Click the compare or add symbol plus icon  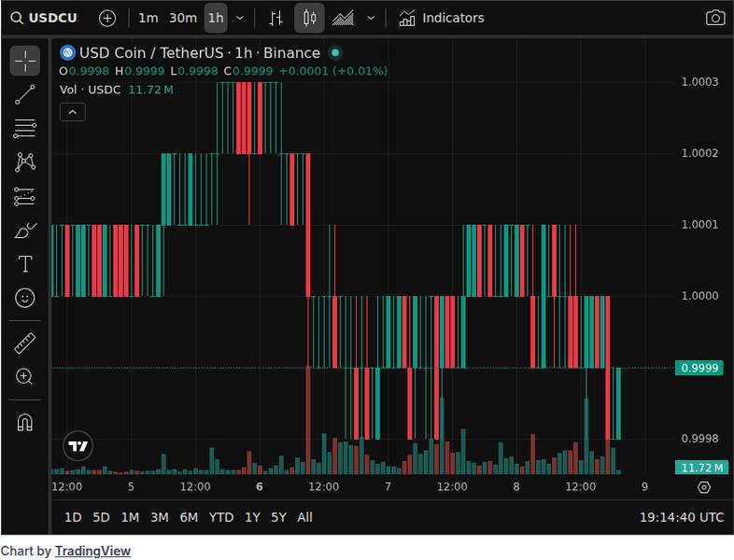(x=107, y=19)
